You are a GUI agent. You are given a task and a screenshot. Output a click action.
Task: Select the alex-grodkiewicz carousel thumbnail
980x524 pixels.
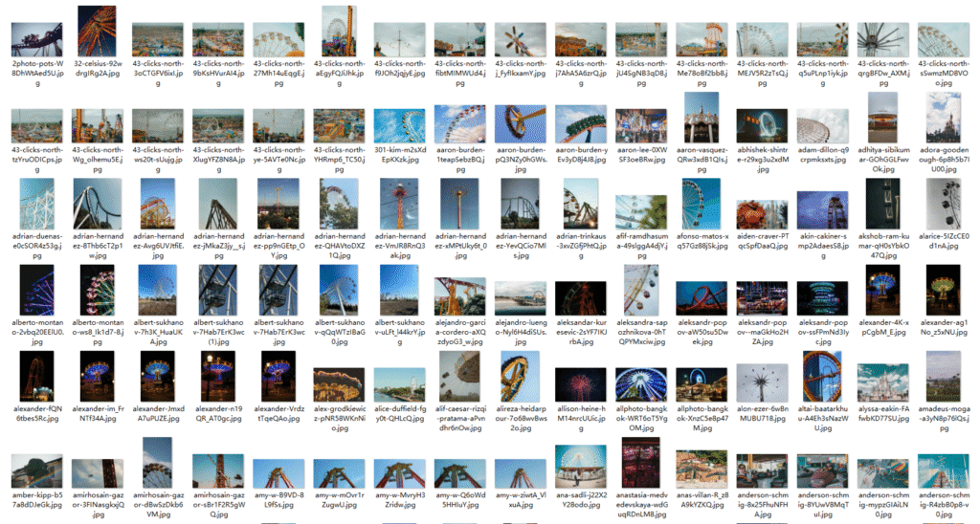pyautogui.click(x=339, y=384)
